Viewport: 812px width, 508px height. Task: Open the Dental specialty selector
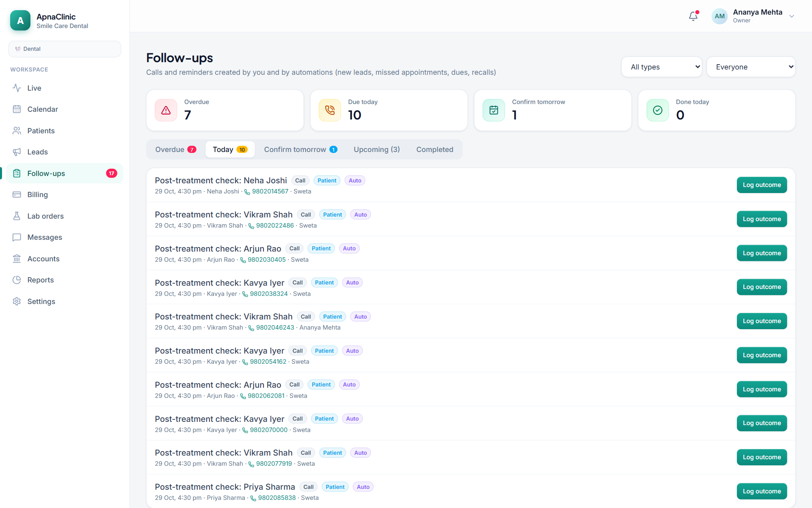click(x=65, y=49)
